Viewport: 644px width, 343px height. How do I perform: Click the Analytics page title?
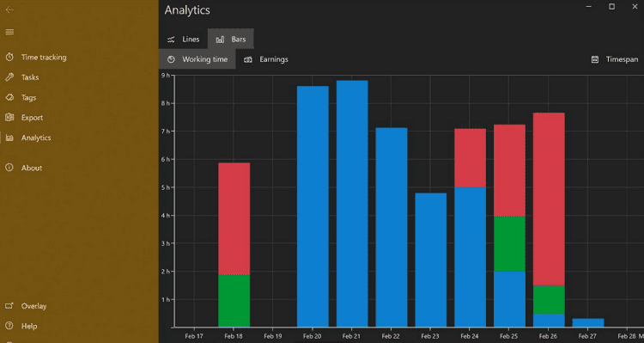pos(187,10)
